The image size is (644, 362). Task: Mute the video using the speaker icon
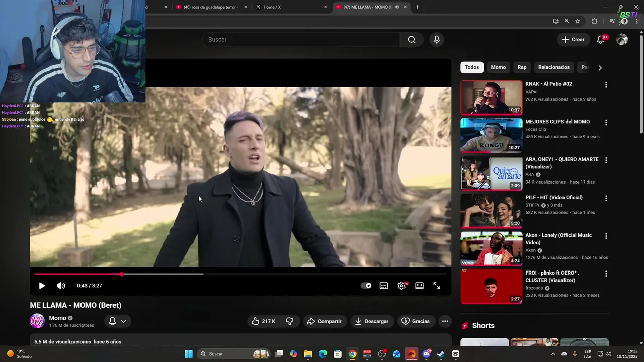click(x=61, y=286)
